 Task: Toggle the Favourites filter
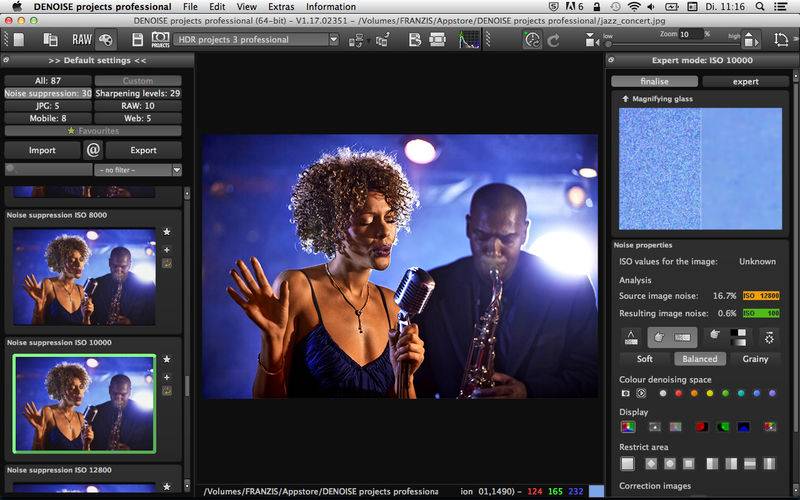click(x=92, y=131)
